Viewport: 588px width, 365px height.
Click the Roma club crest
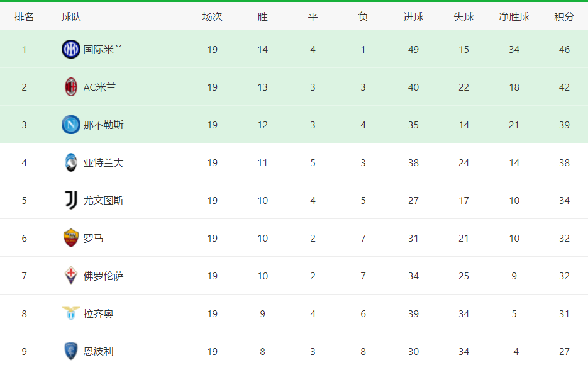coord(71,238)
